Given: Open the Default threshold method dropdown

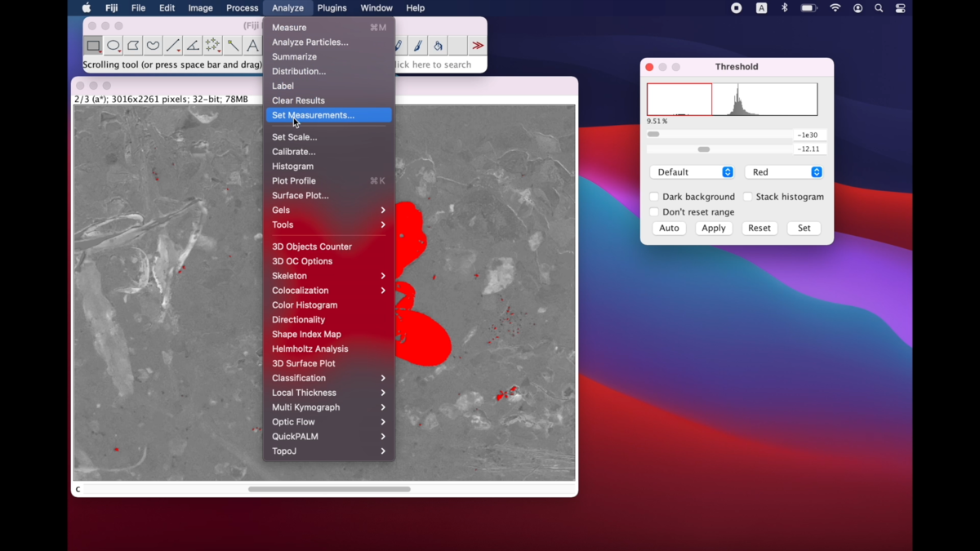Looking at the screenshot, I should click(692, 172).
